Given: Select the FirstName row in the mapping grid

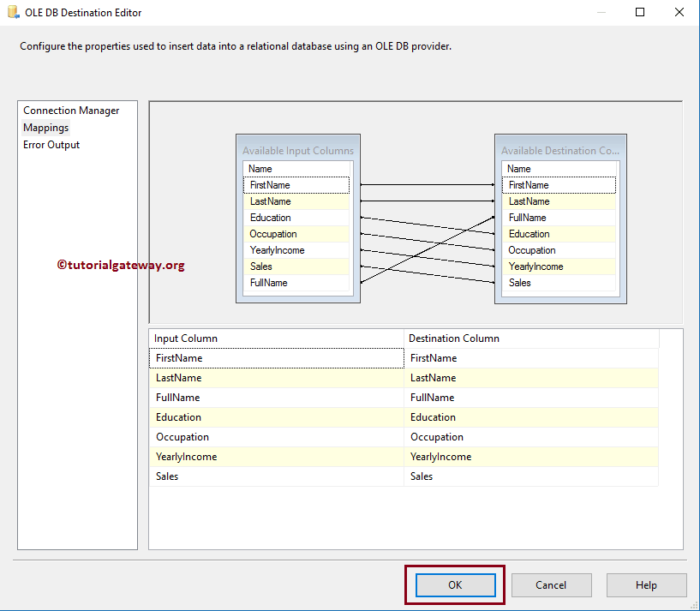Looking at the screenshot, I should (274, 357).
